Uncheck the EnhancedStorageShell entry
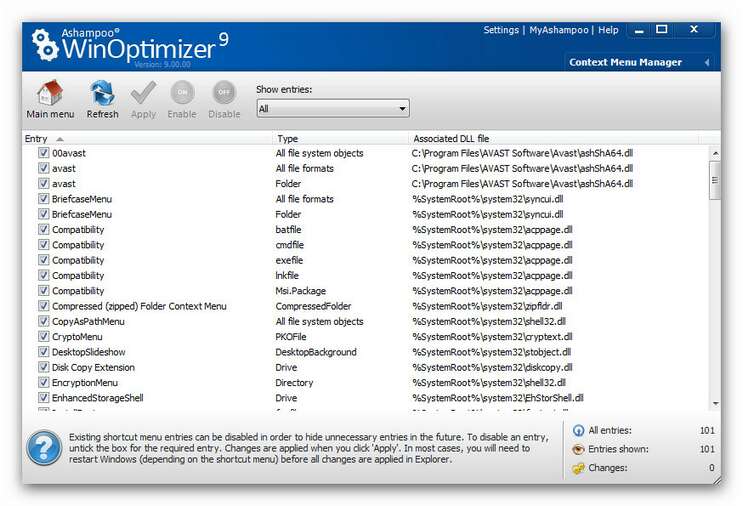Screen dimensions: 743x506 point(44,398)
